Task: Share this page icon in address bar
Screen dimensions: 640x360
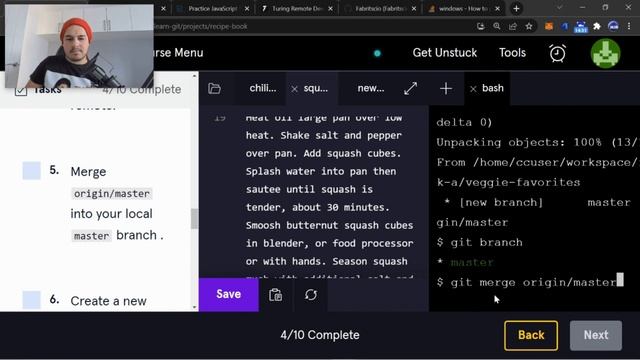Action: (x=513, y=27)
